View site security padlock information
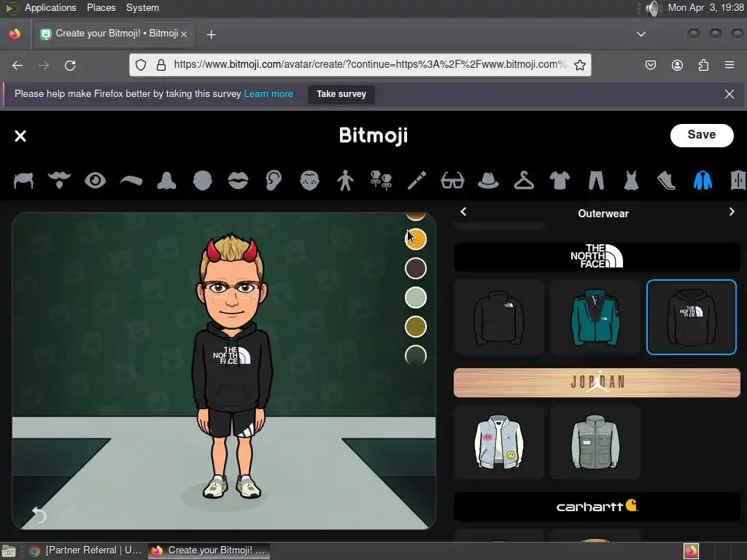This screenshot has height=560, width=747. point(161,65)
